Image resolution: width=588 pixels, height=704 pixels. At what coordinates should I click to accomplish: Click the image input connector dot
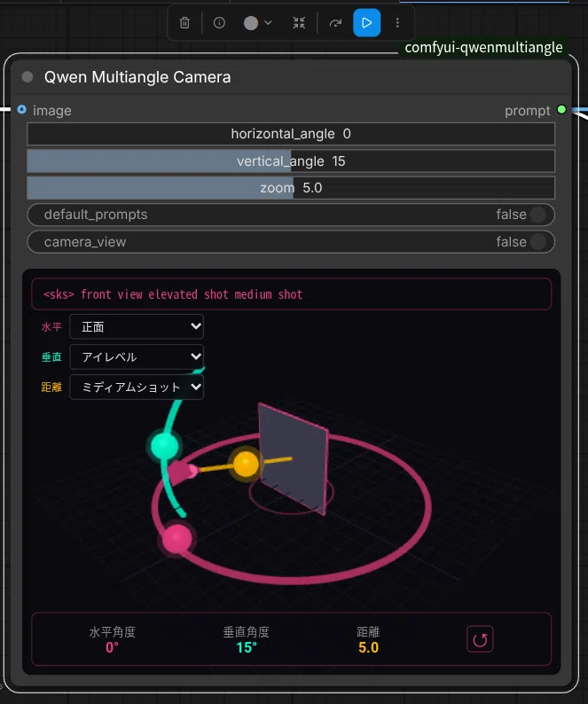(21, 110)
